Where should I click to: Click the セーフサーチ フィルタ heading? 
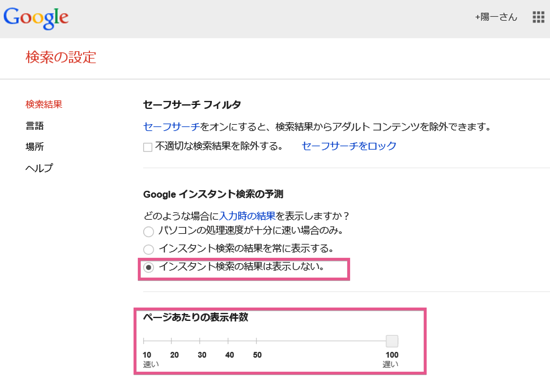coord(192,105)
